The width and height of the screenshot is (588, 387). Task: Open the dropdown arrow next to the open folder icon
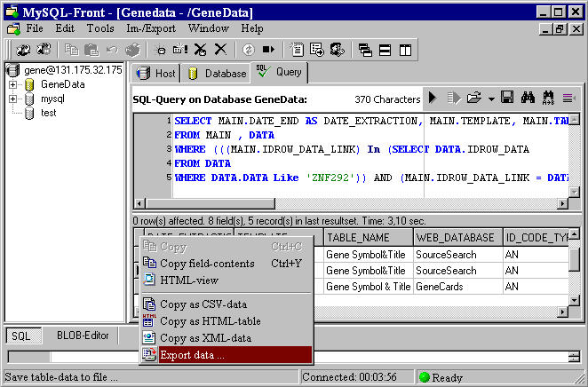pos(491,99)
